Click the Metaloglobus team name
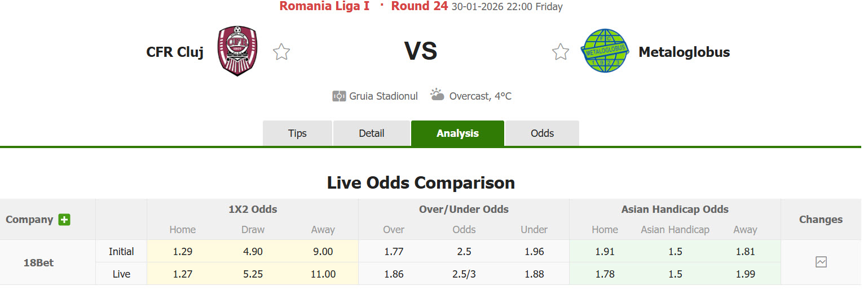 coord(684,52)
